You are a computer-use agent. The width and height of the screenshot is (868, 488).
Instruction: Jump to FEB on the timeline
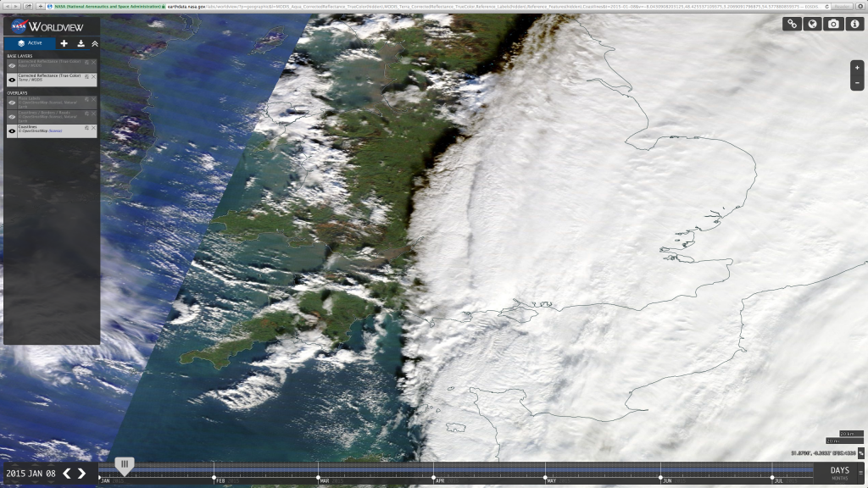coord(220,481)
